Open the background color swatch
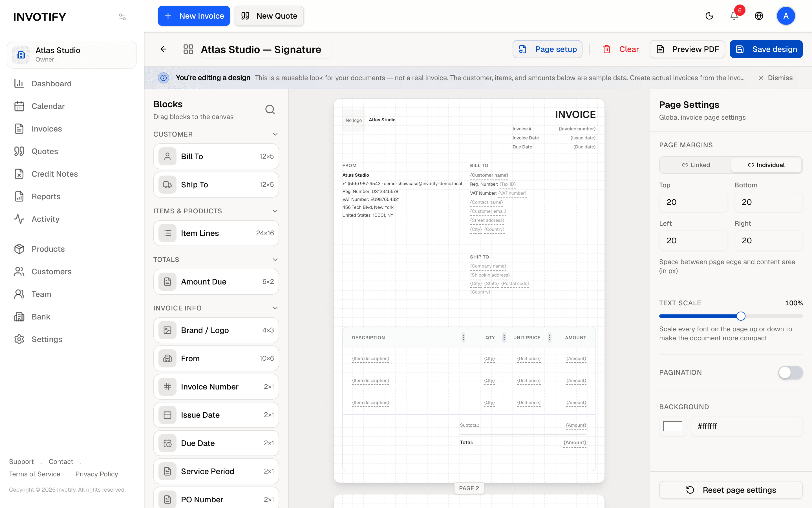812x508 pixels. 672,426
